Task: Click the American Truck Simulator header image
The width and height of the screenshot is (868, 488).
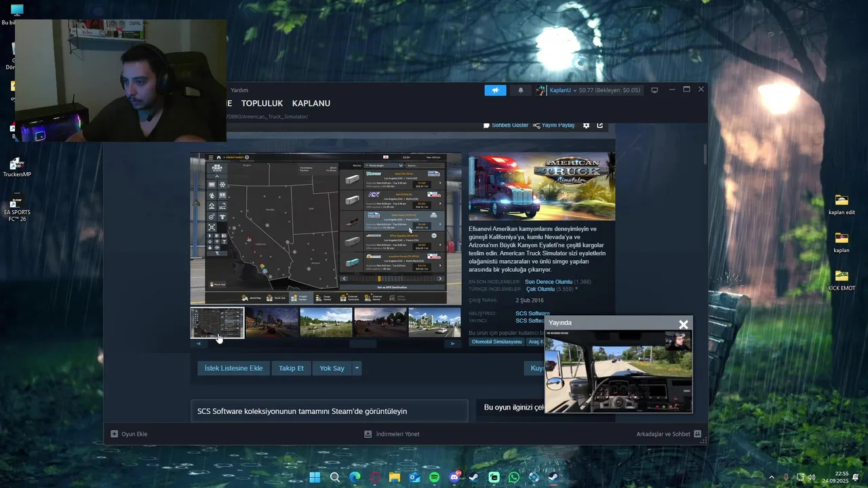Action: (542, 186)
